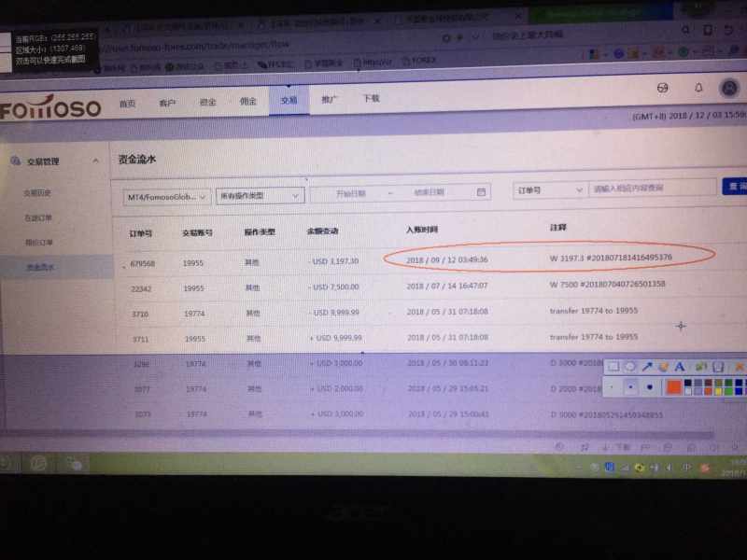Click the Fomoso logo

(50, 108)
